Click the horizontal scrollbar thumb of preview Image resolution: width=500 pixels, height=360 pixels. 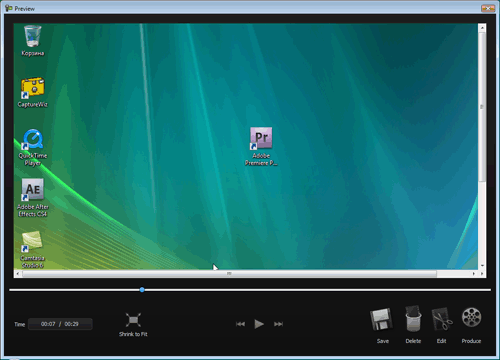point(229,274)
